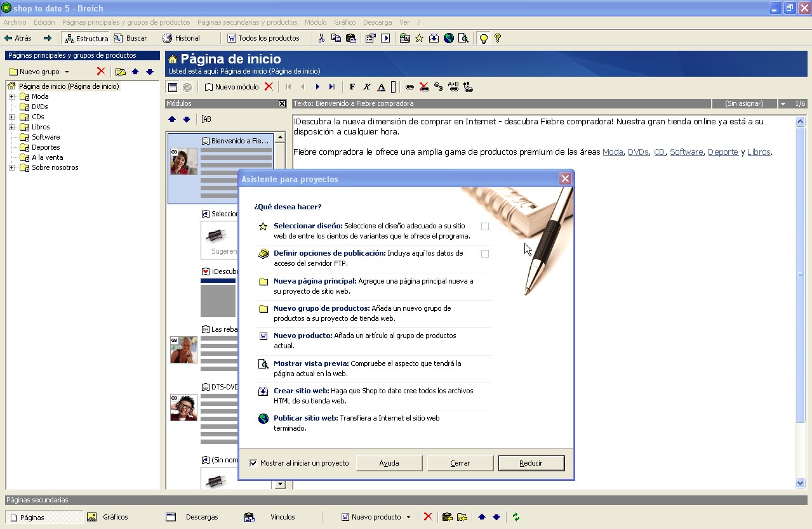Viewport: 812px width, 529px height.
Task: Click Nuevo módulo button
Action: 232,87
